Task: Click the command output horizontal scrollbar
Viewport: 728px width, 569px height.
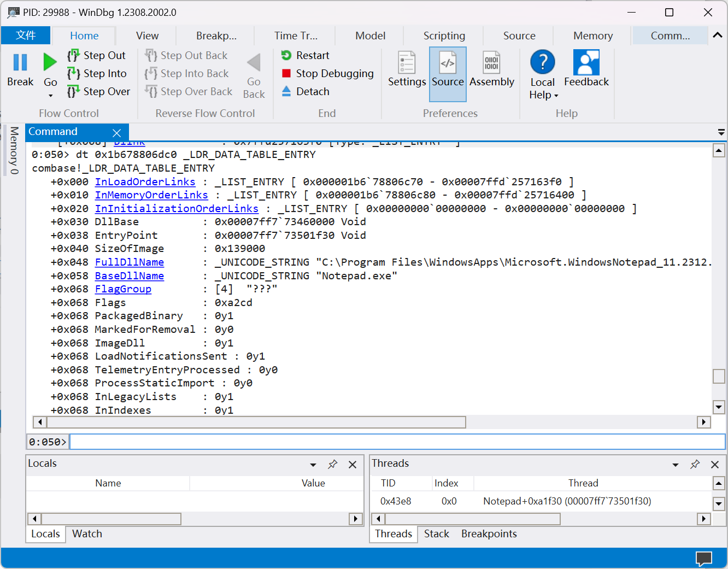Action: (256, 422)
